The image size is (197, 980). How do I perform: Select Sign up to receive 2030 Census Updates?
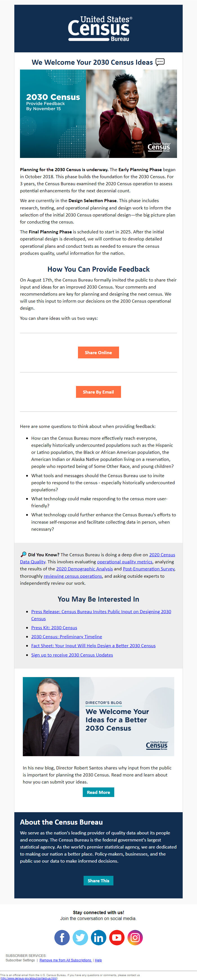pyautogui.click(x=71, y=655)
